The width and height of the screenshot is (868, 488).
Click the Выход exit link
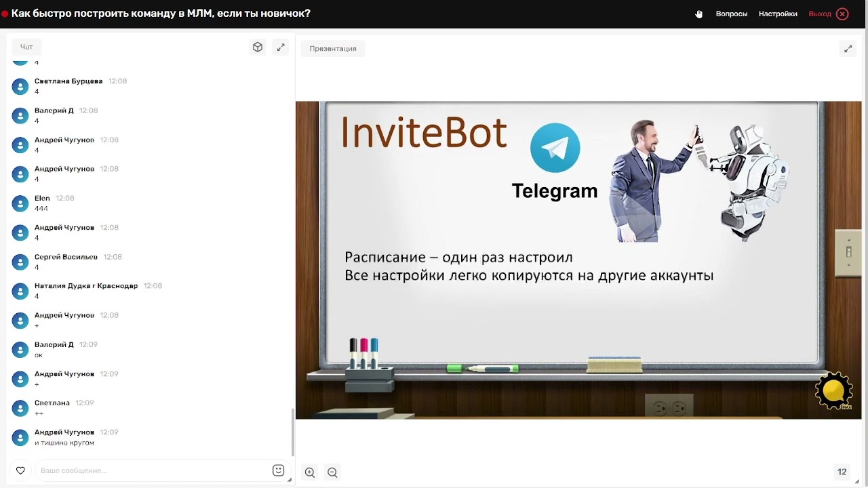tap(820, 14)
